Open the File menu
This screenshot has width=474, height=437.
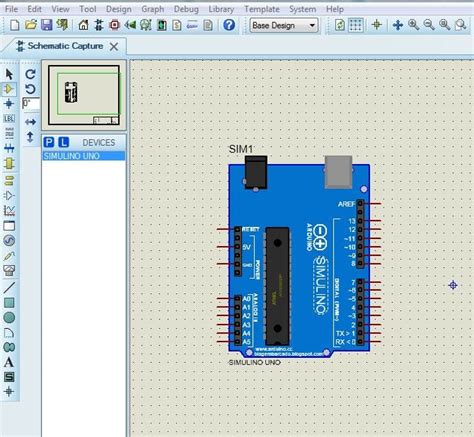click(x=11, y=9)
